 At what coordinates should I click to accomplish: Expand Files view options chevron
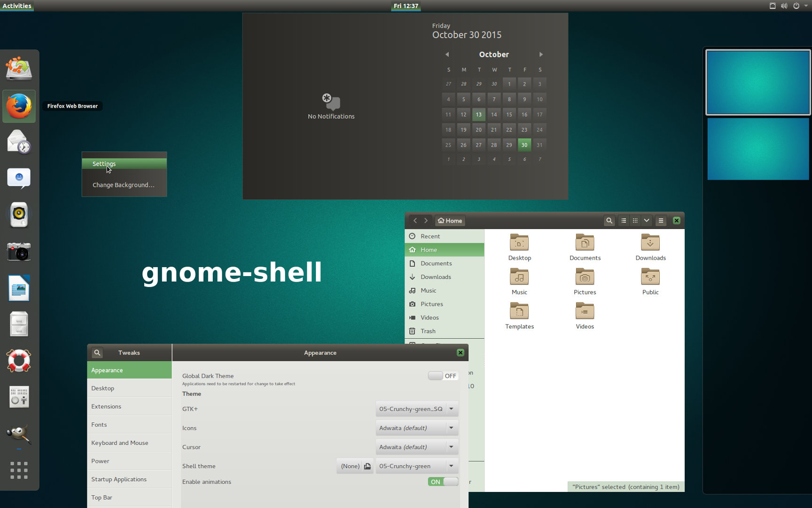click(x=647, y=221)
